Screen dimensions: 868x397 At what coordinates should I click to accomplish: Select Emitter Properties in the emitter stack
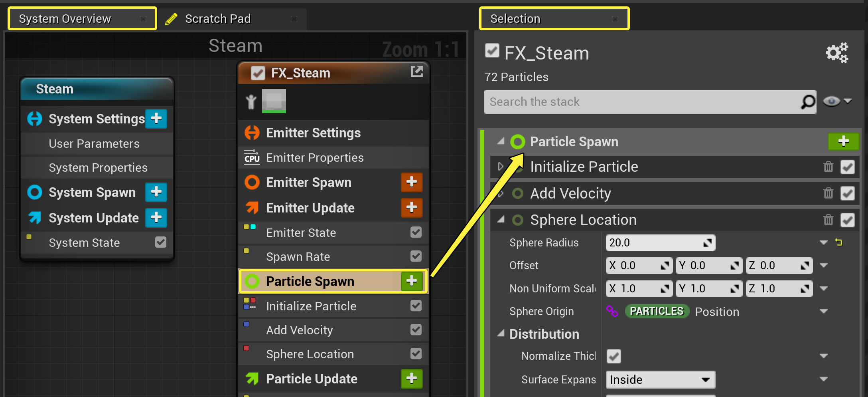(x=314, y=158)
